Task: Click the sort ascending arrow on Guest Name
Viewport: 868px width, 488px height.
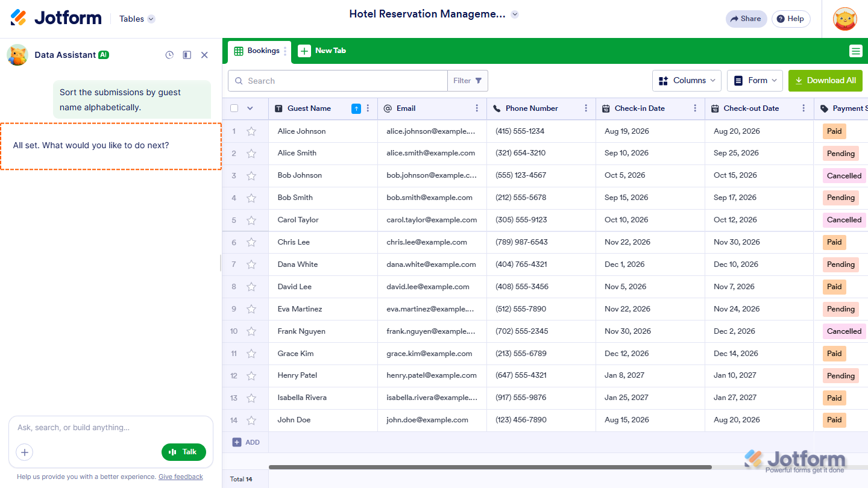Action: coord(356,108)
